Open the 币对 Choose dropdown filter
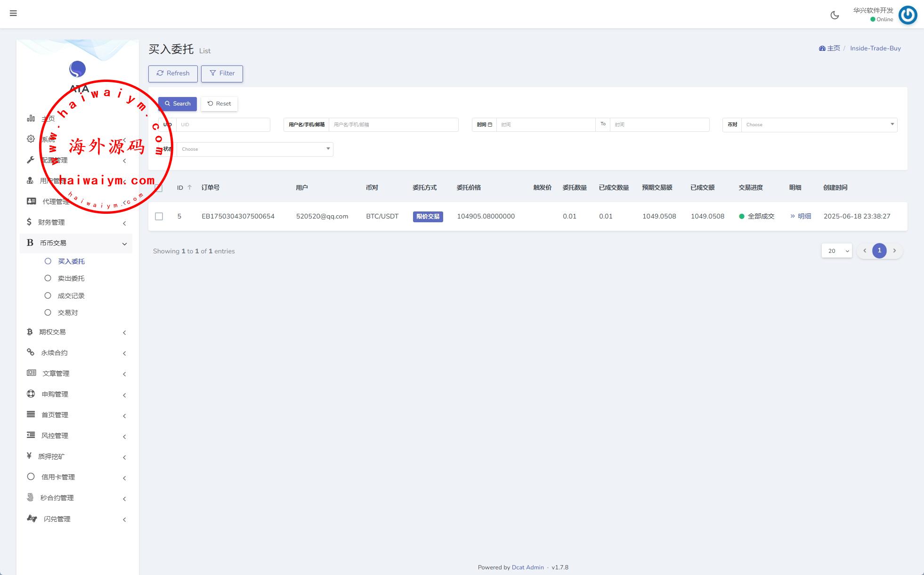 coord(819,125)
